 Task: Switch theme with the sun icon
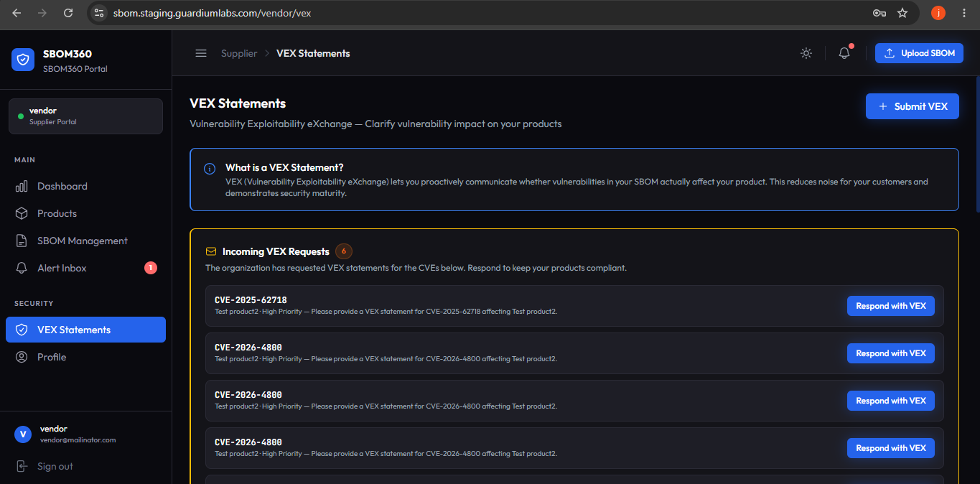806,53
